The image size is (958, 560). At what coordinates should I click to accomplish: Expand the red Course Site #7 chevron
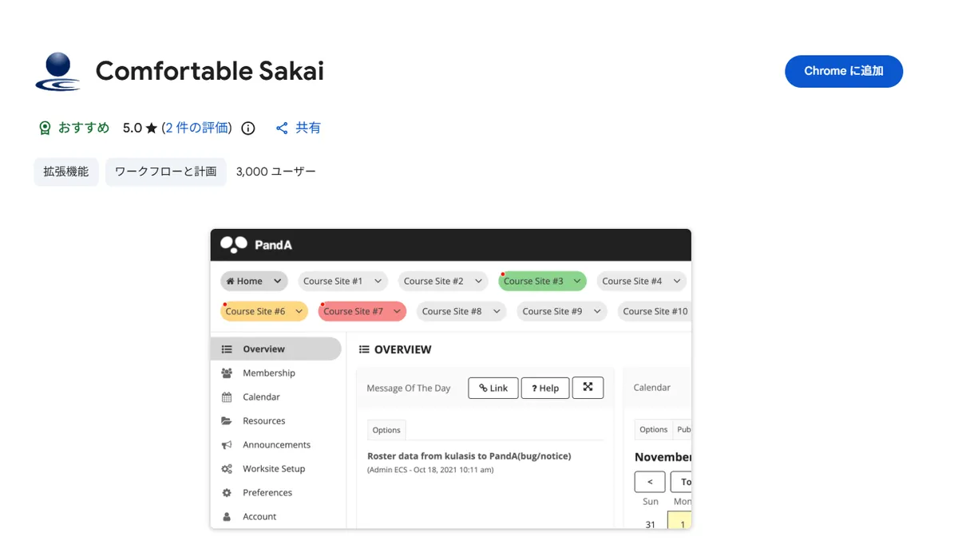click(397, 311)
